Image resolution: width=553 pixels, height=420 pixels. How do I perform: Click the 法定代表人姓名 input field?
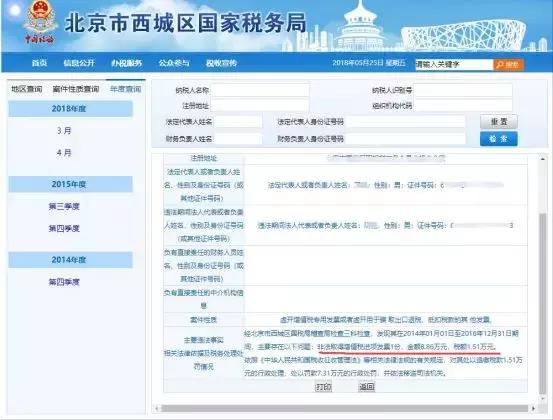click(x=238, y=122)
